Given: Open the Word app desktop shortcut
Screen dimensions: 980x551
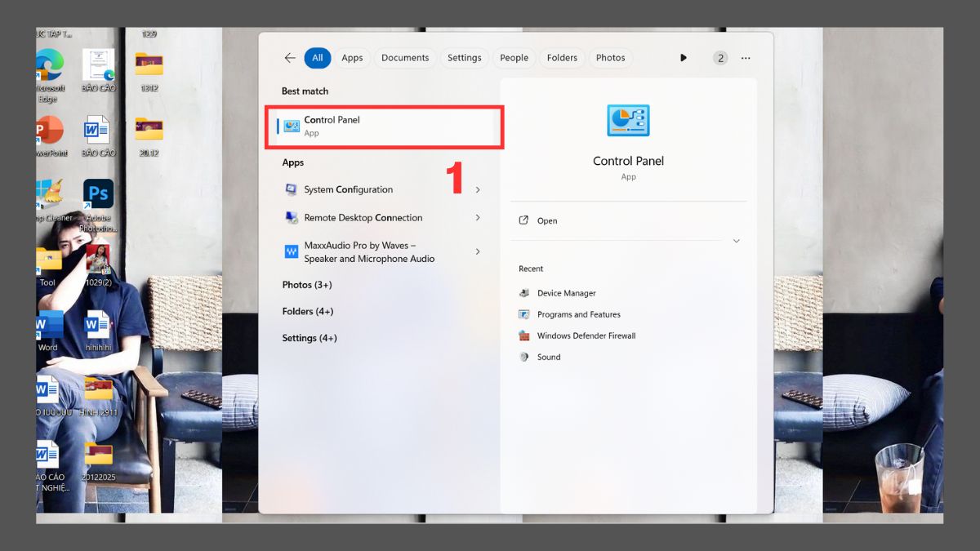Looking at the screenshot, I should click(x=48, y=332).
